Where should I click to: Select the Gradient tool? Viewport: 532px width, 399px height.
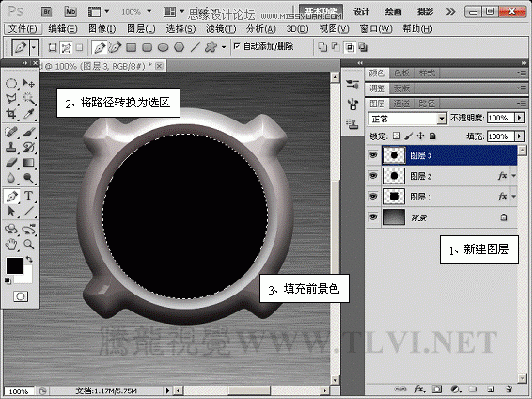click(28, 162)
